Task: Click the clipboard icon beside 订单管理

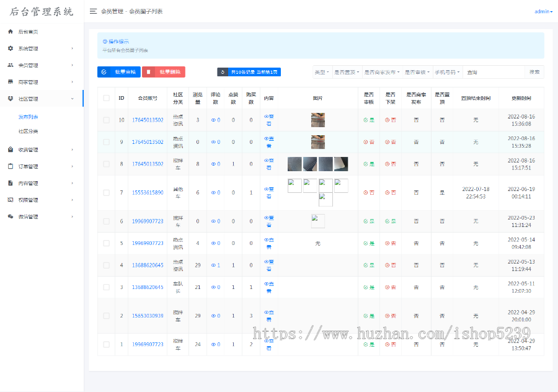Action: point(11,166)
